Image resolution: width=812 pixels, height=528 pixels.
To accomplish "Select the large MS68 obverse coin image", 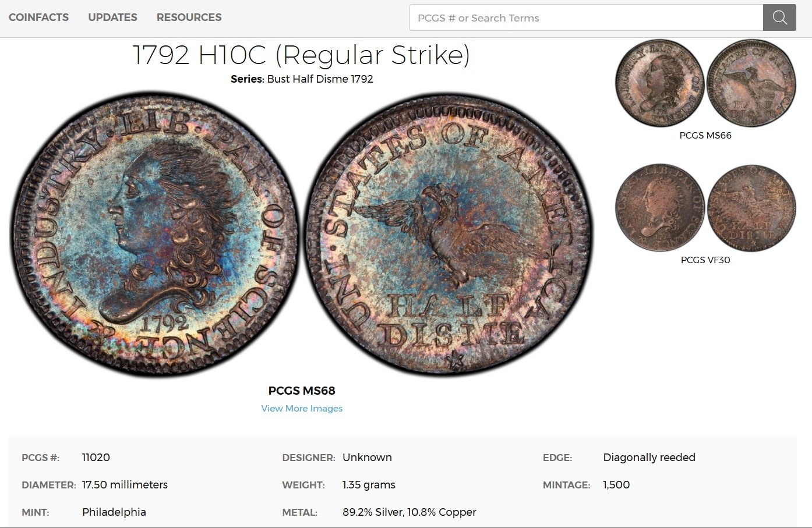I will click(x=154, y=234).
